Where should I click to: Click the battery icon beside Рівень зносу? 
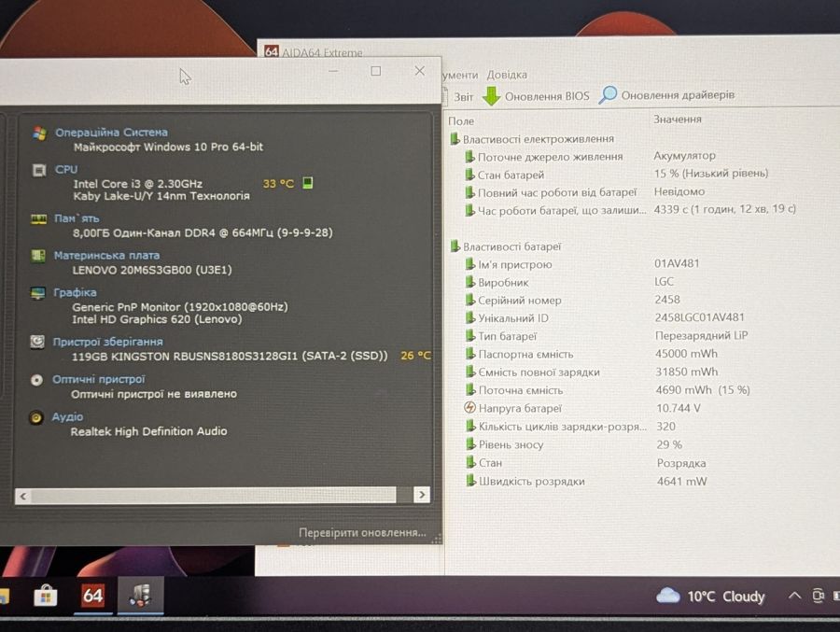tap(470, 444)
